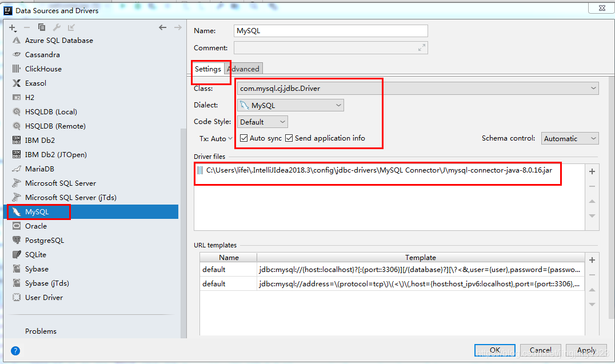Remove URL template with minus icon

[592, 275]
